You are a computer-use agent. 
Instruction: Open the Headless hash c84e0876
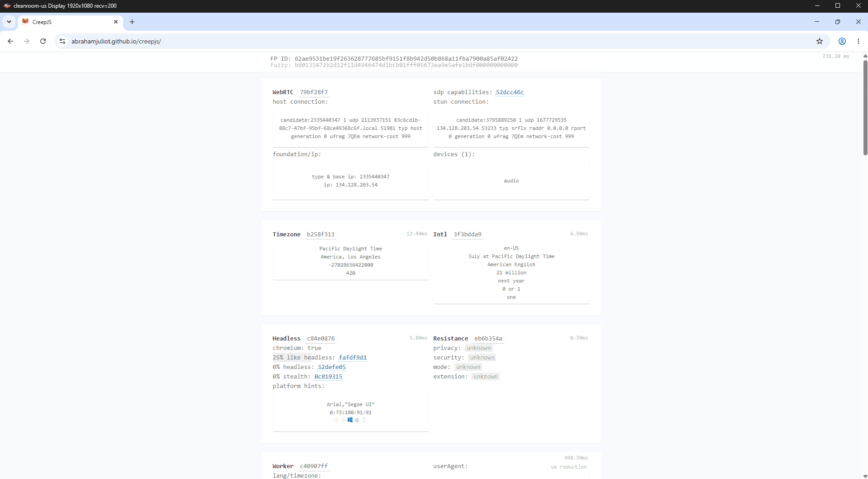point(321,339)
